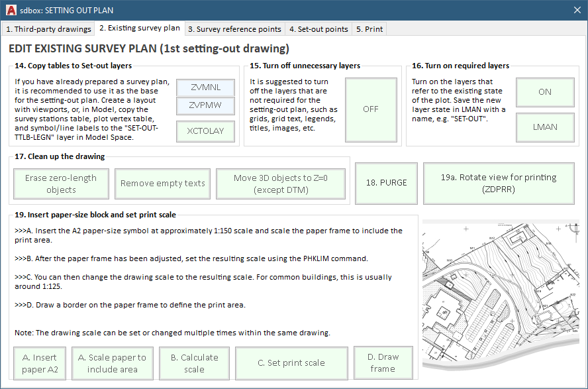Click the ZVPMW button
588x389 pixels.
pos(205,105)
